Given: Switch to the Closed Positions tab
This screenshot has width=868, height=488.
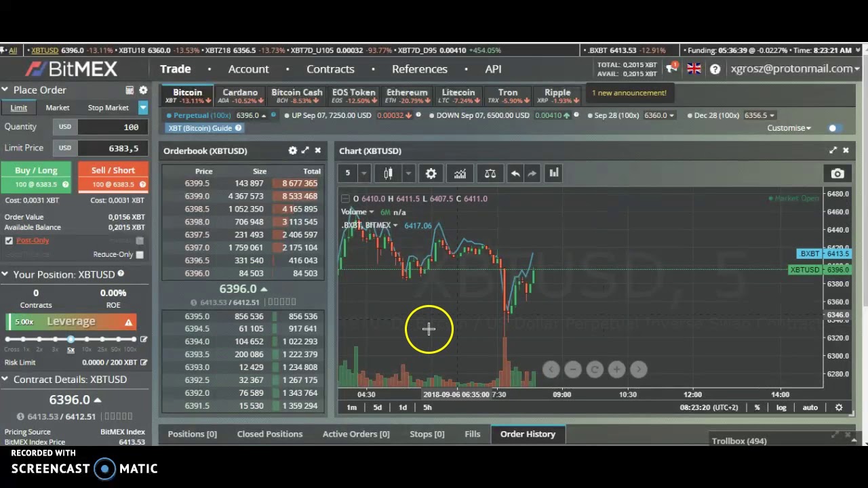Looking at the screenshot, I should 270,434.
